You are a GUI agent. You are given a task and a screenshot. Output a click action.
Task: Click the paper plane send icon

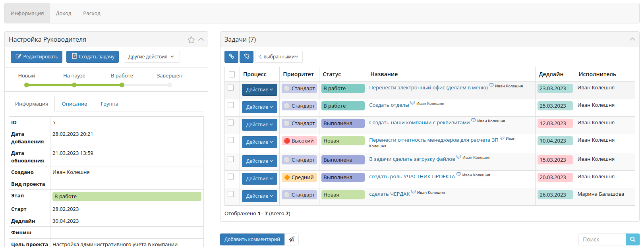[292, 239]
